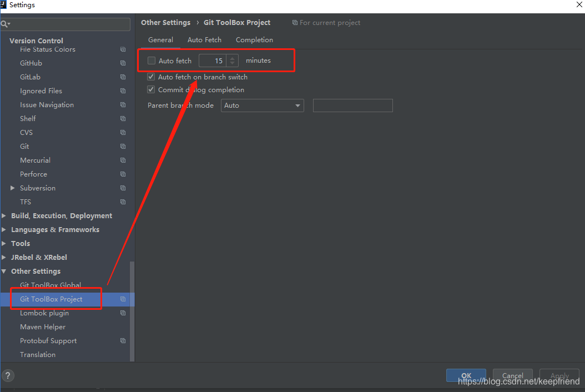Select Issue Navigation settings
This screenshot has height=392, width=585.
47,105
